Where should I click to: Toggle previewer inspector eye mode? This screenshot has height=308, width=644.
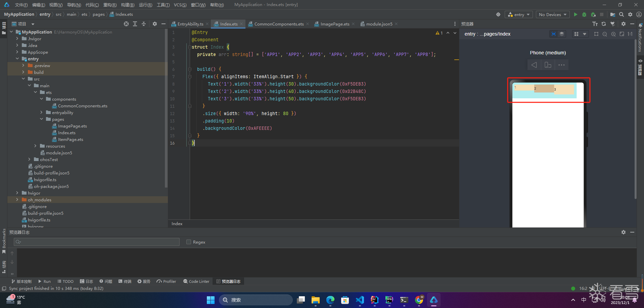[x=553, y=34]
